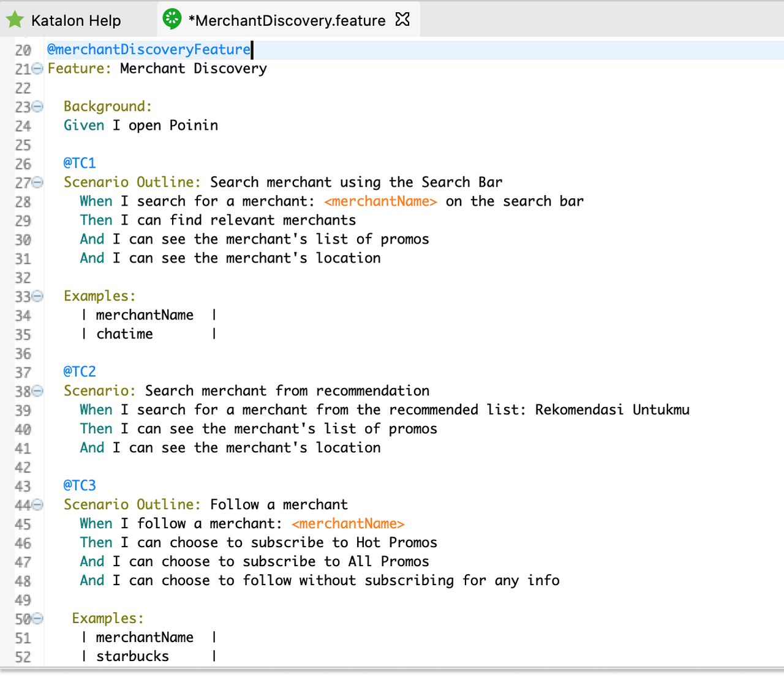Click 'Search merchant using the Search Bar' title
This screenshot has height=677, width=784.
click(356, 182)
